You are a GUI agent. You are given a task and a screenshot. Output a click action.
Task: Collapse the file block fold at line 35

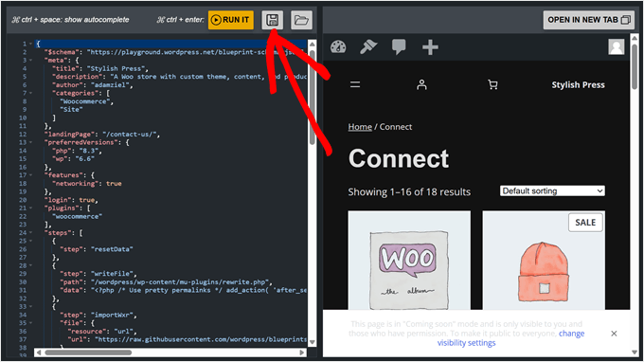click(30, 323)
